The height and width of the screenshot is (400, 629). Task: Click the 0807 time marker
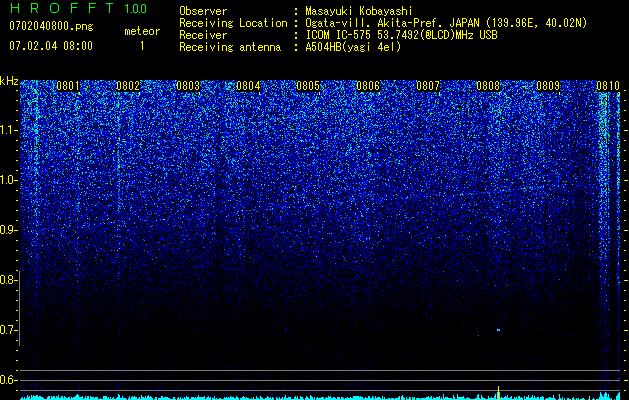(x=428, y=86)
